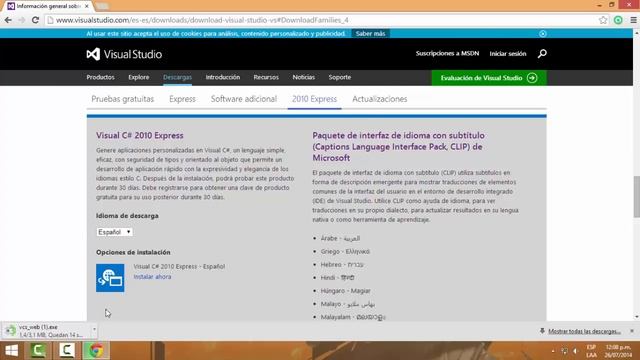Viewport: 640px width, 360px height.
Task: Open Explore menu
Action: [139, 77]
